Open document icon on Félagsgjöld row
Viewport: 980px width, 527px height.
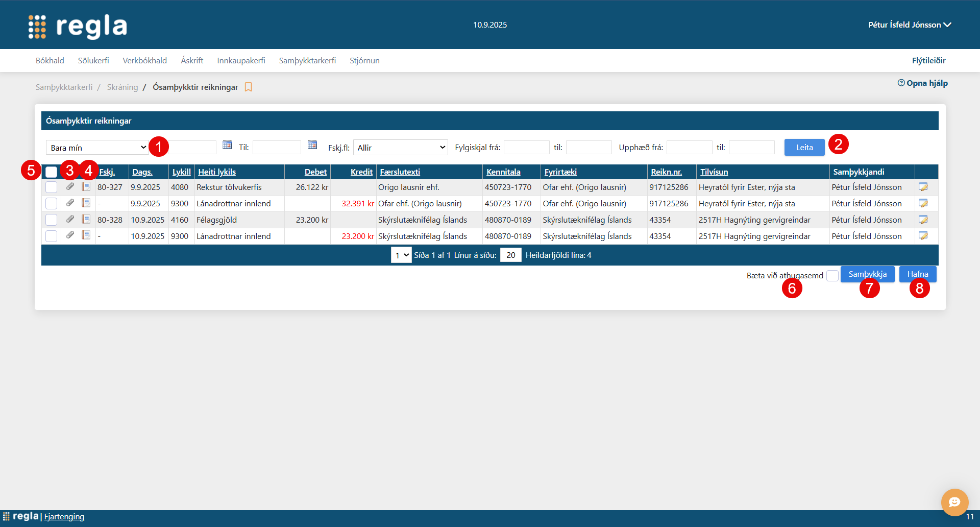coord(86,220)
